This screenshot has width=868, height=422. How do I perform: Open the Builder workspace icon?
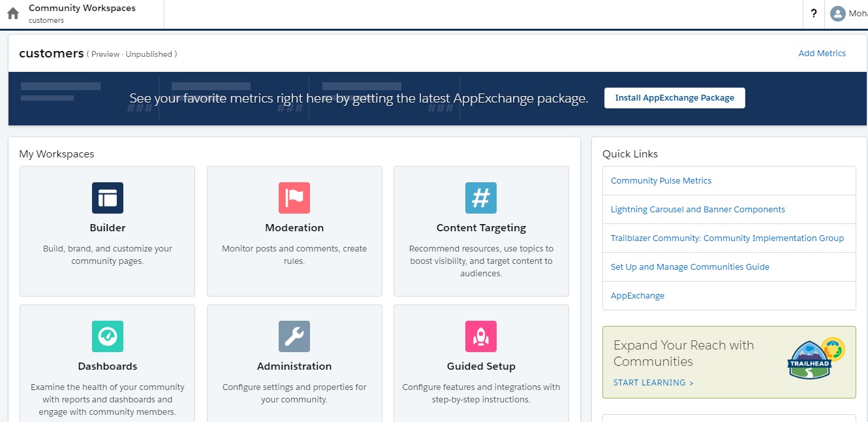[x=107, y=197]
